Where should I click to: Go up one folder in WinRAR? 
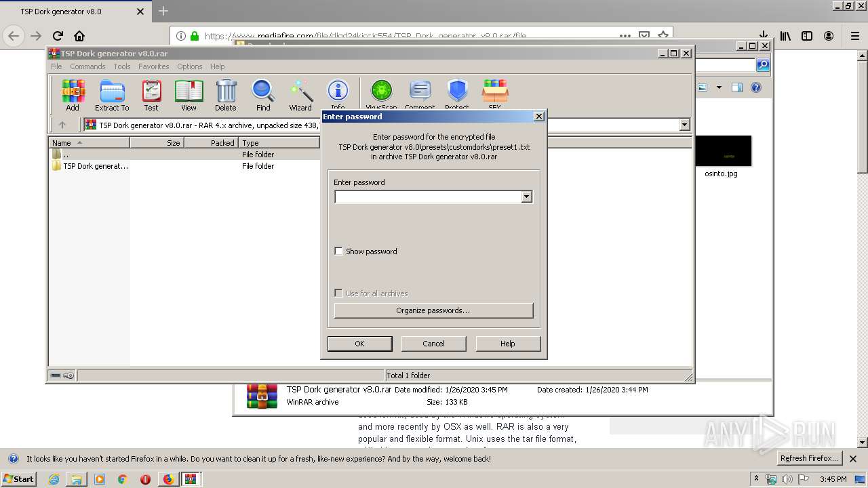pos(62,125)
